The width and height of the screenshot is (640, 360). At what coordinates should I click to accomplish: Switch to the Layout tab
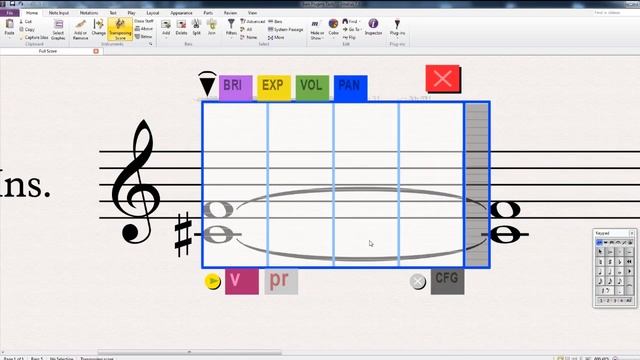152,13
